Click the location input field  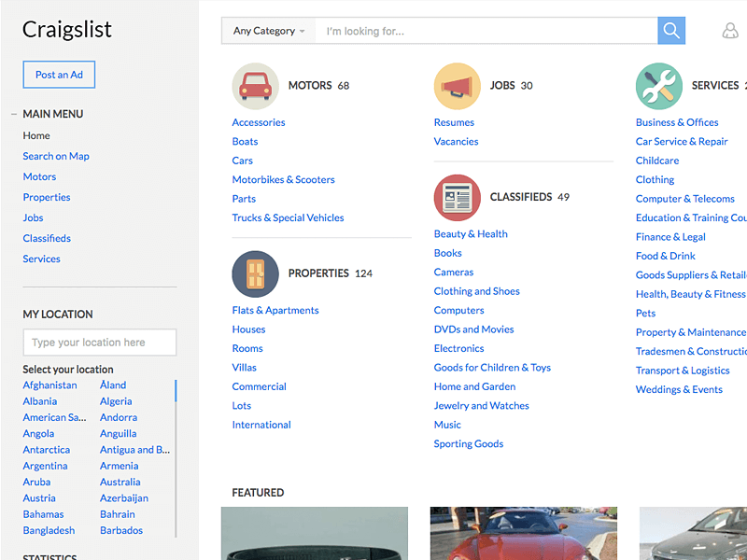pyautogui.click(x=100, y=342)
